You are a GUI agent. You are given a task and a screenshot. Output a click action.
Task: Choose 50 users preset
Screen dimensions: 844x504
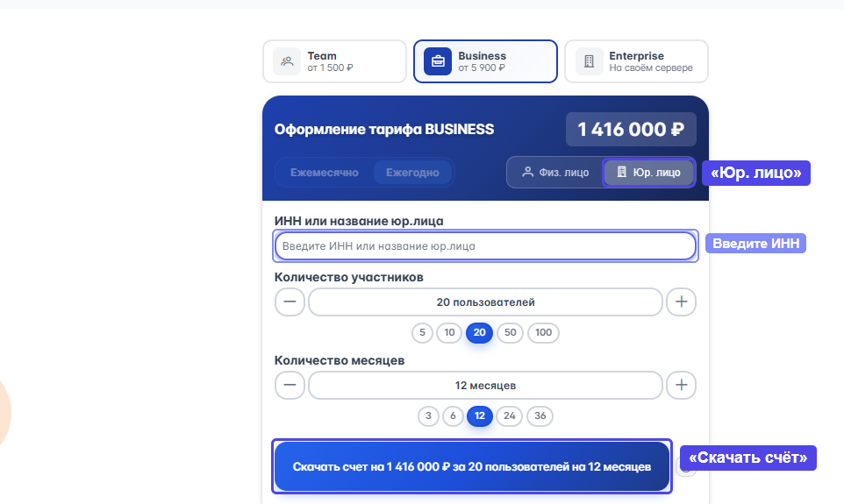tap(510, 333)
